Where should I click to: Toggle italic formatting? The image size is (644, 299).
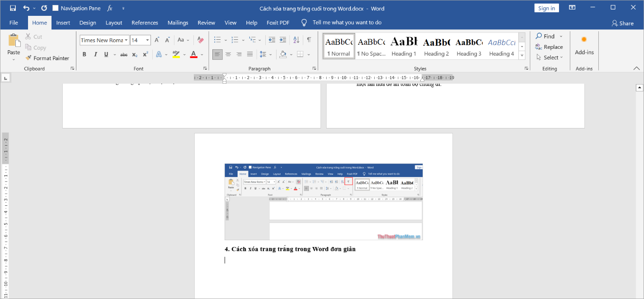[95, 54]
